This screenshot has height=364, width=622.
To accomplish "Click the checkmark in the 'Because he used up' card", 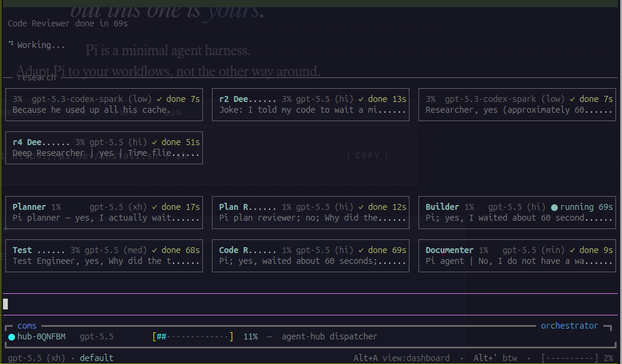I will [159, 99].
